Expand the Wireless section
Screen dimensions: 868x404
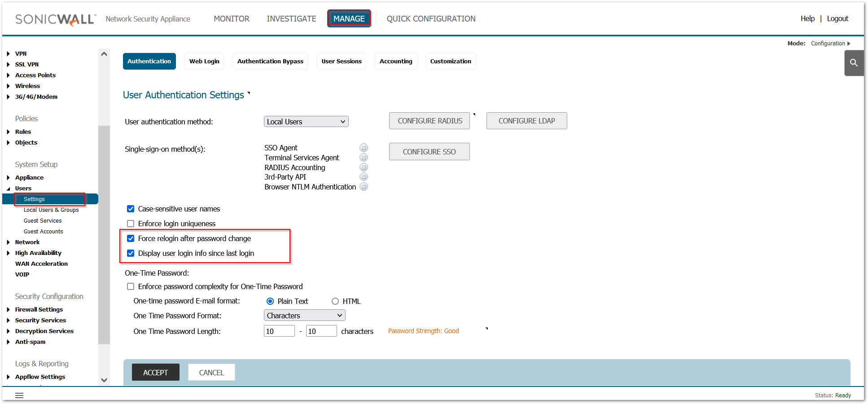[9, 86]
